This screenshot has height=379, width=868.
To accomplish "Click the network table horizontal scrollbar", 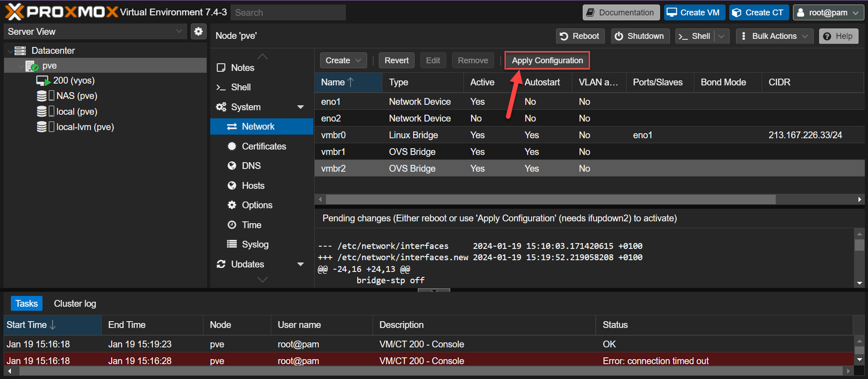I will click(x=551, y=199).
